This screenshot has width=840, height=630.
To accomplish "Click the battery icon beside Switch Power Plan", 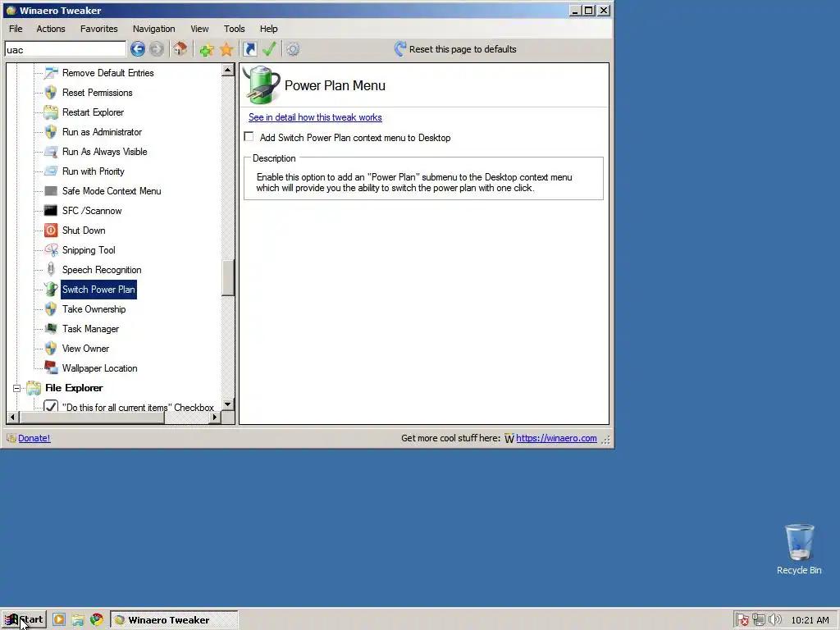I will (x=51, y=290).
